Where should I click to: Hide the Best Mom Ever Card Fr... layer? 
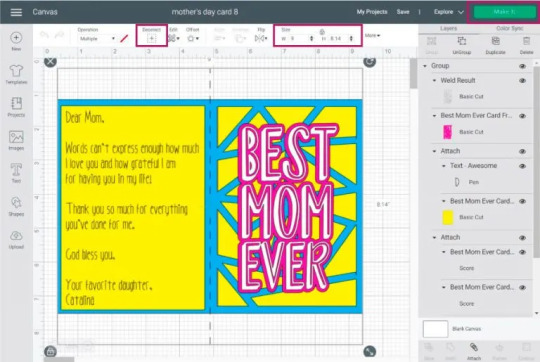point(522,116)
